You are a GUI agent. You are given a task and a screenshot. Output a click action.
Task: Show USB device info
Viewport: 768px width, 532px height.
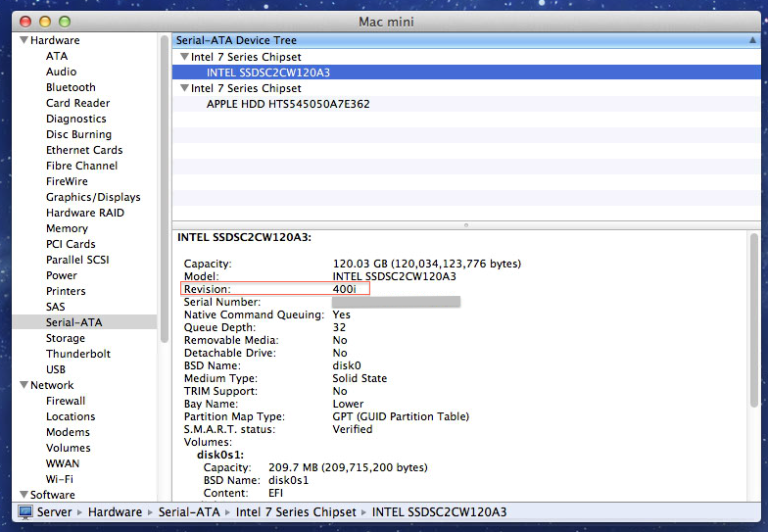[x=56, y=369]
